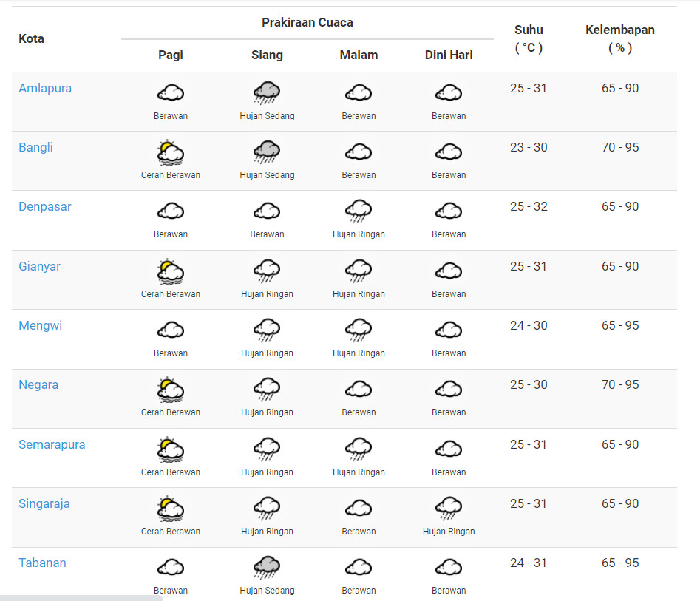The height and width of the screenshot is (601, 700).
Task: Open the Singaraja city link
Action: click(x=44, y=503)
